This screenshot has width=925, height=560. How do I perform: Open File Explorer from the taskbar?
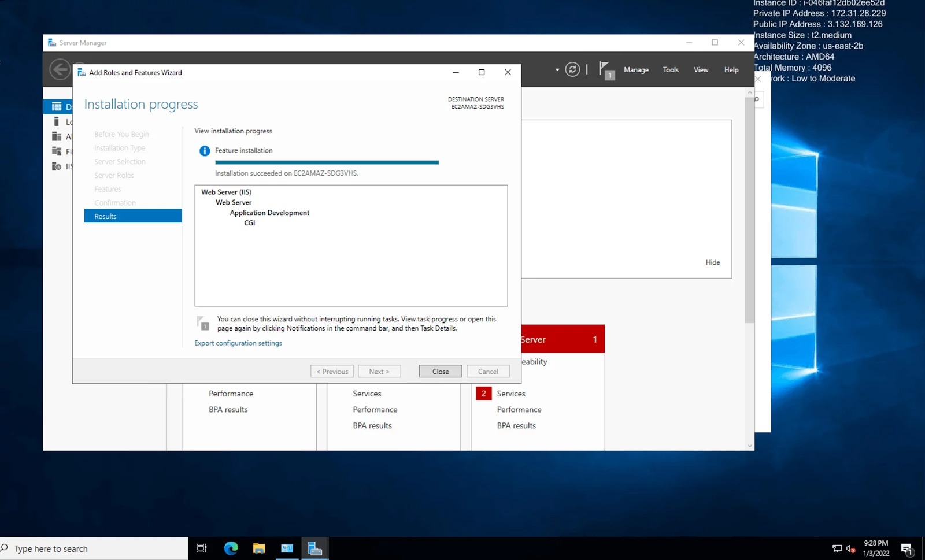pyautogui.click(x=259, y=548)
